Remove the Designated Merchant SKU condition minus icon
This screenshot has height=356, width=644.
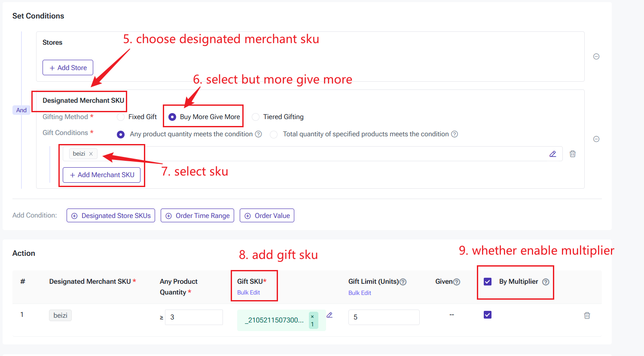pos(596,139)
